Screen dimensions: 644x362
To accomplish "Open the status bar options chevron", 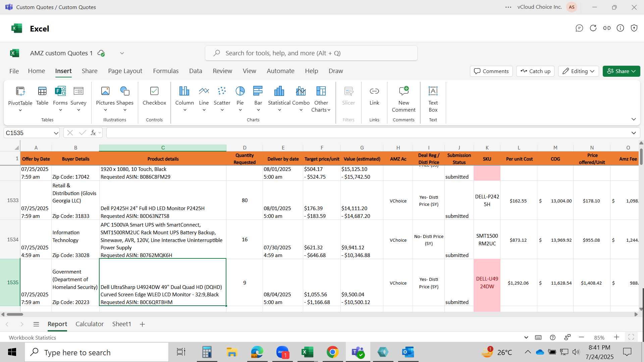I will click(526, 338).
